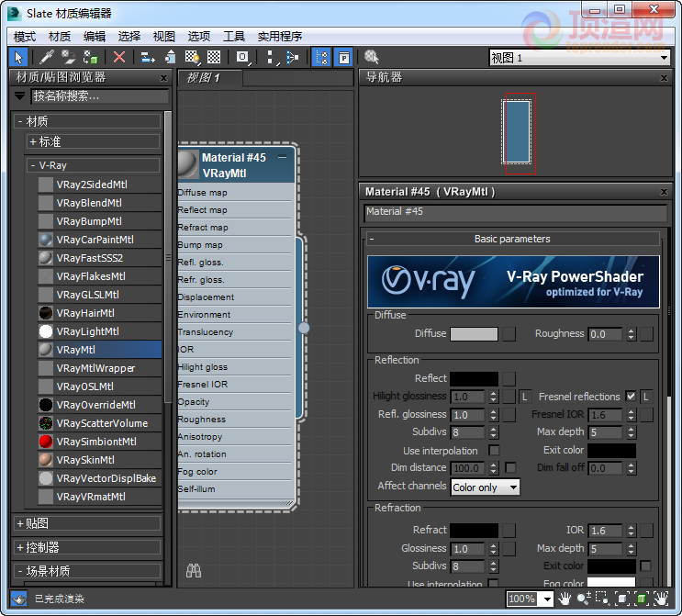Toggle Hilight glossiness lock L button
The width and height of the screenshot is (682, 616).
[524, 397]
